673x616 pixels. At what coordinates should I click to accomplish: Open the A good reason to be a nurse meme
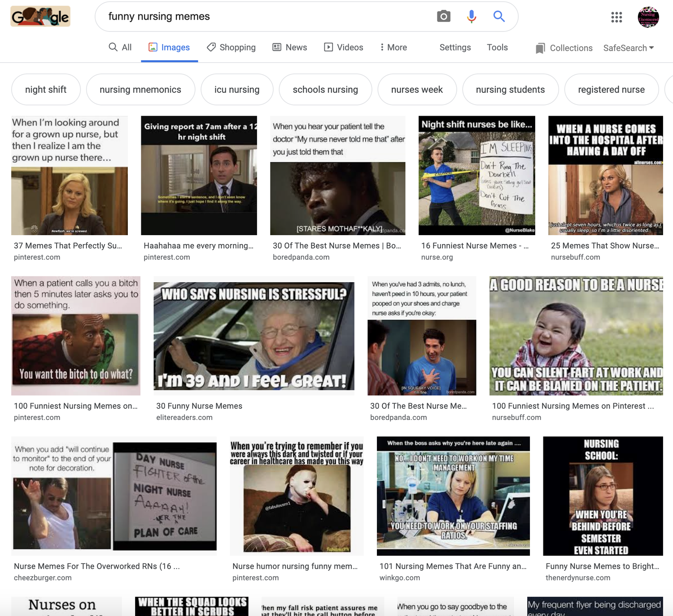576,336
